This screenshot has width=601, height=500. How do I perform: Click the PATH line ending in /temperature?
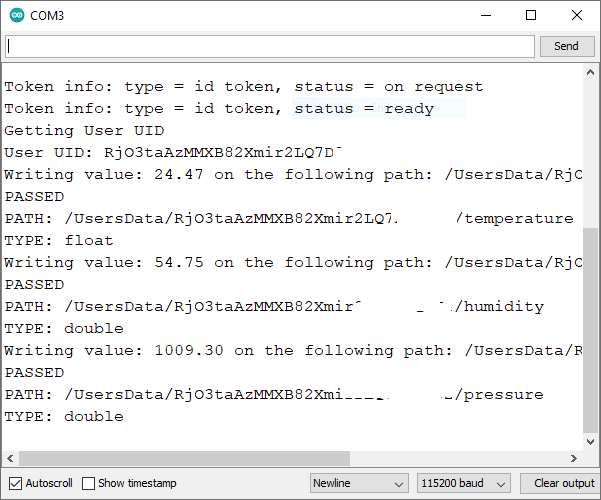pyautogui.click(x=289, y=219)
